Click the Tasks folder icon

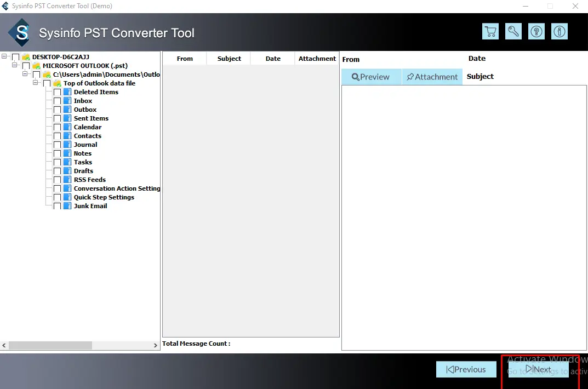(x=67, y=162)
